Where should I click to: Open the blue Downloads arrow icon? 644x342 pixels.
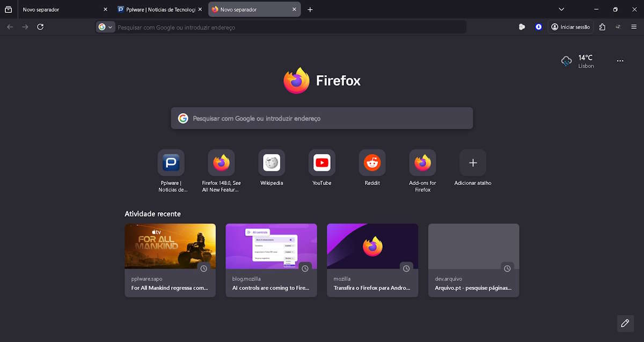(x=538, y=27)
